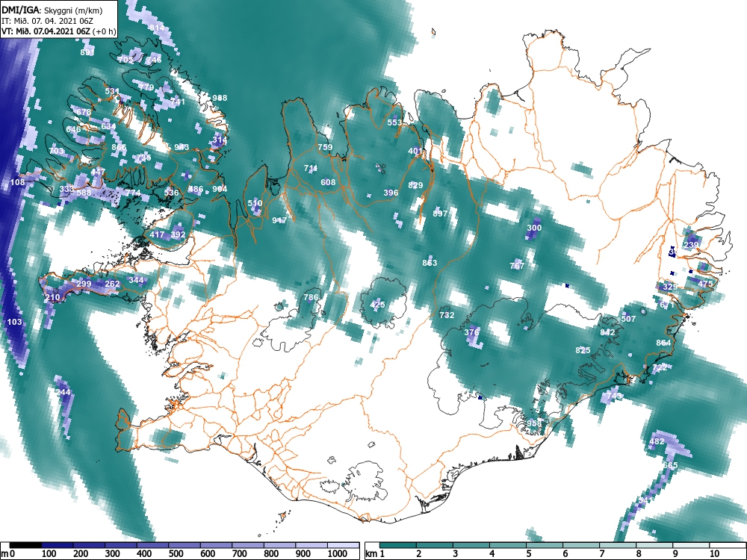This screenshot has width=747, height=560.
Task: Click the '475' value on the east coast
Action: click(x=706, y=284)
